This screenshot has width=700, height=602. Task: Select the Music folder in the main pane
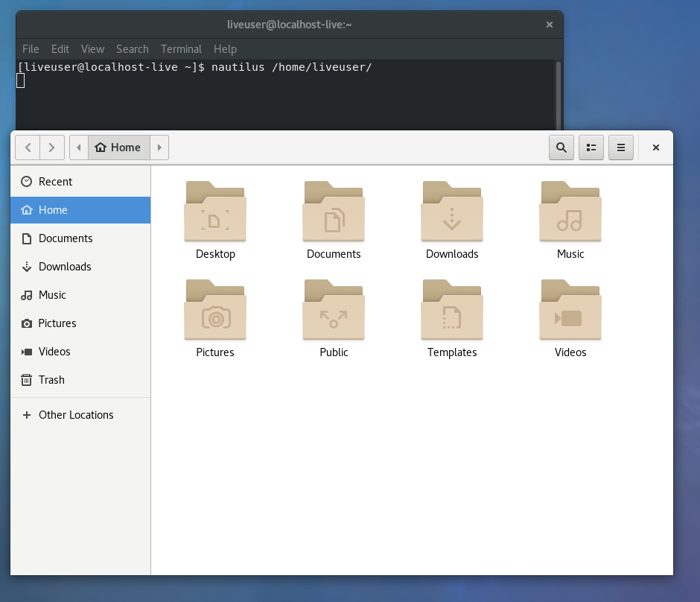(570, 212)
